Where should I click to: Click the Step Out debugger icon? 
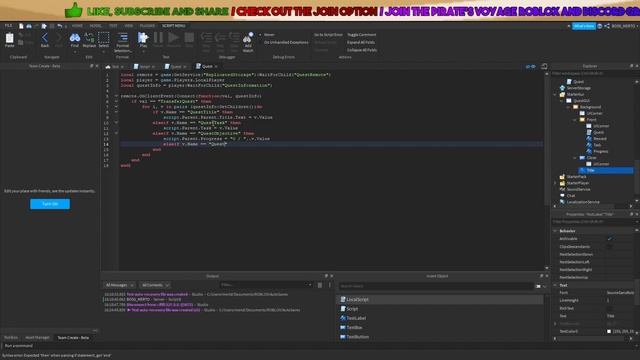pos(234,38)
